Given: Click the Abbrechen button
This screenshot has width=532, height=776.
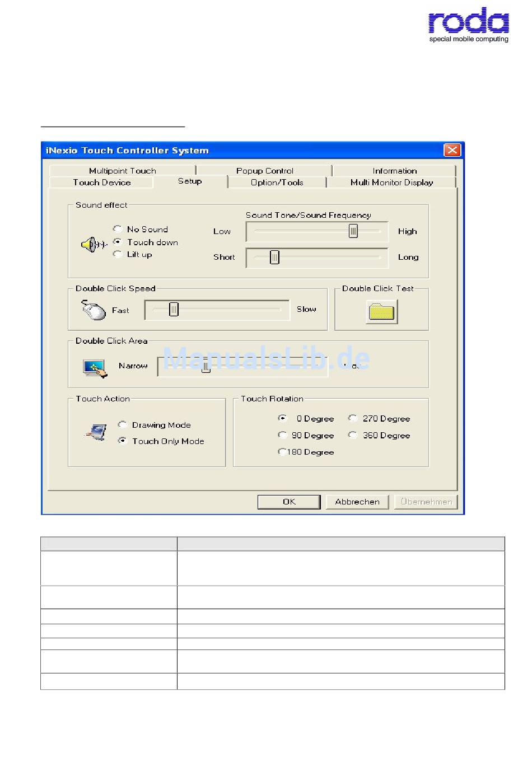Looking at the screenshot, I should coord(357,502).
